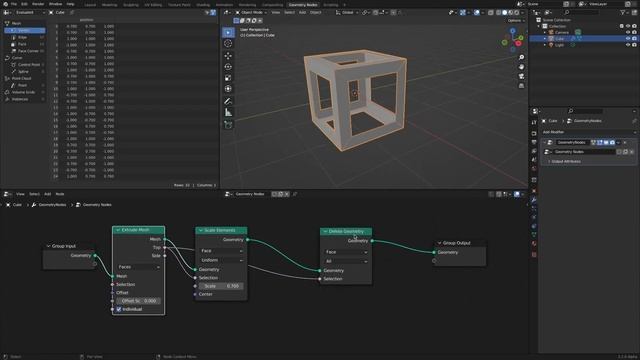Viewport: 640px width, 360px height.
Task: Open the Render menu
Action: click(38, 4)
